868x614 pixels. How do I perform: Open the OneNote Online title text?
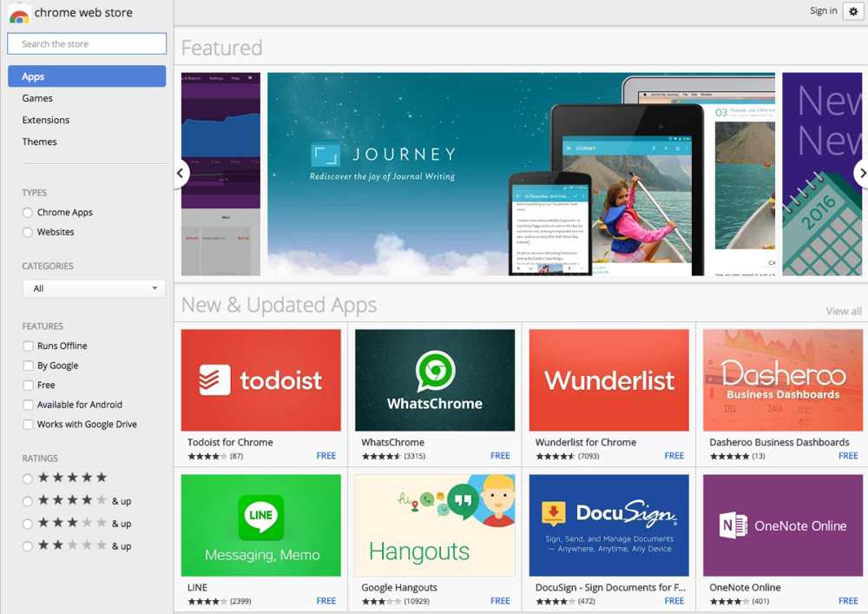745,587
